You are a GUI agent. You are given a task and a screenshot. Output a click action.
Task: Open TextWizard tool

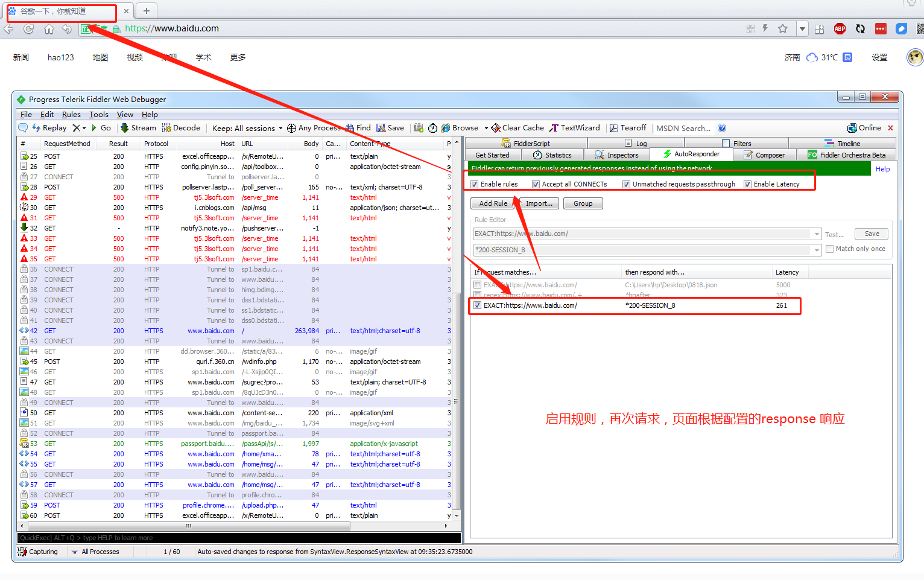[x=575, y=128]
